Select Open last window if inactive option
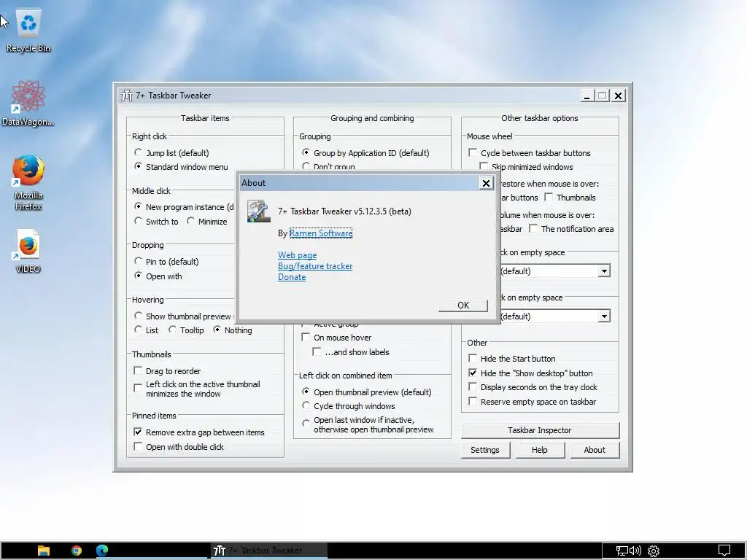 click(306, 424)
